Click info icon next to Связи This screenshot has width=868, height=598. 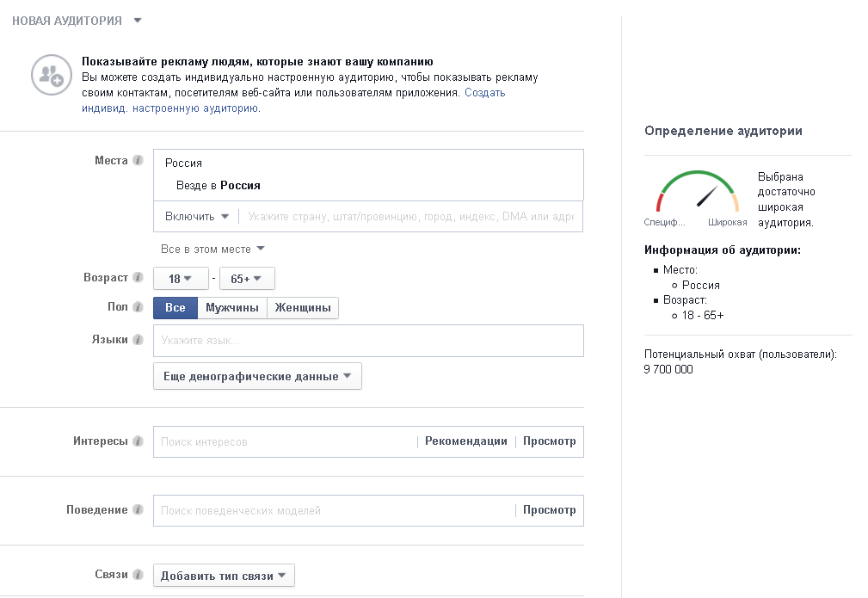tap(138, 575)
